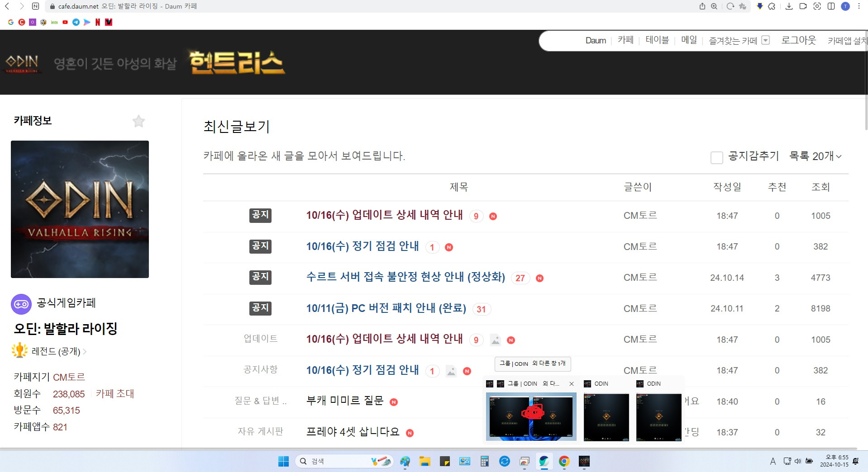Go back with the browser back arrow

(7, 6)
